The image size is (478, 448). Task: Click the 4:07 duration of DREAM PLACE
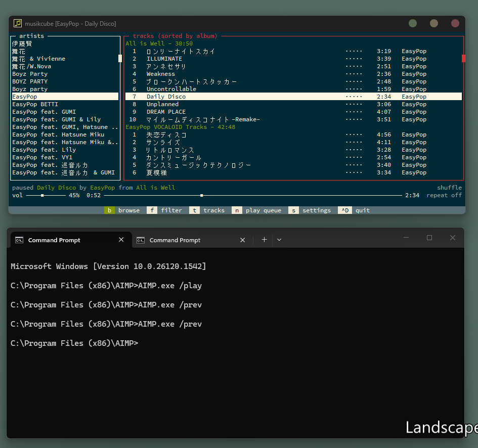(x=384, y=112)
